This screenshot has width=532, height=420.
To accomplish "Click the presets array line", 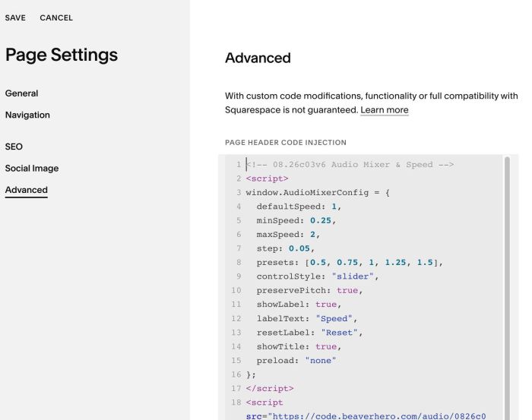I will coord(350,262).
